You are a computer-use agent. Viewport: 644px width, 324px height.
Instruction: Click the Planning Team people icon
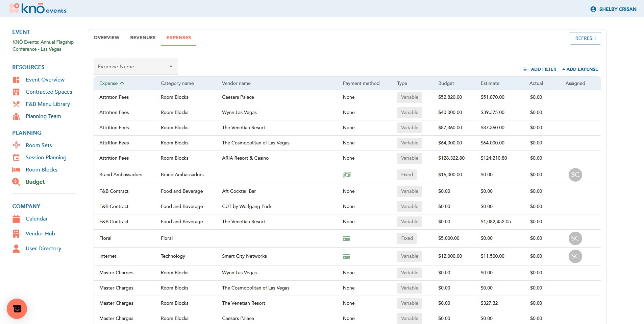[x=16, y=116]
